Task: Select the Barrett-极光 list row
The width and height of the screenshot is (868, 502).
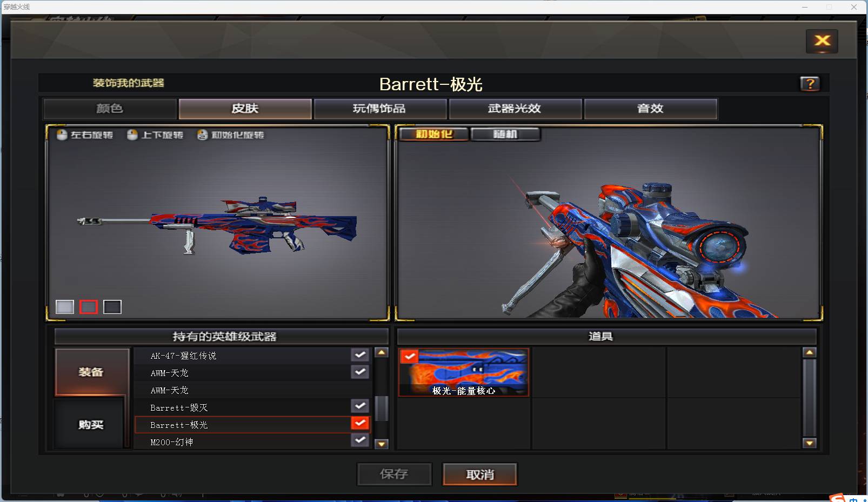Action: click(x=253, y=425)
